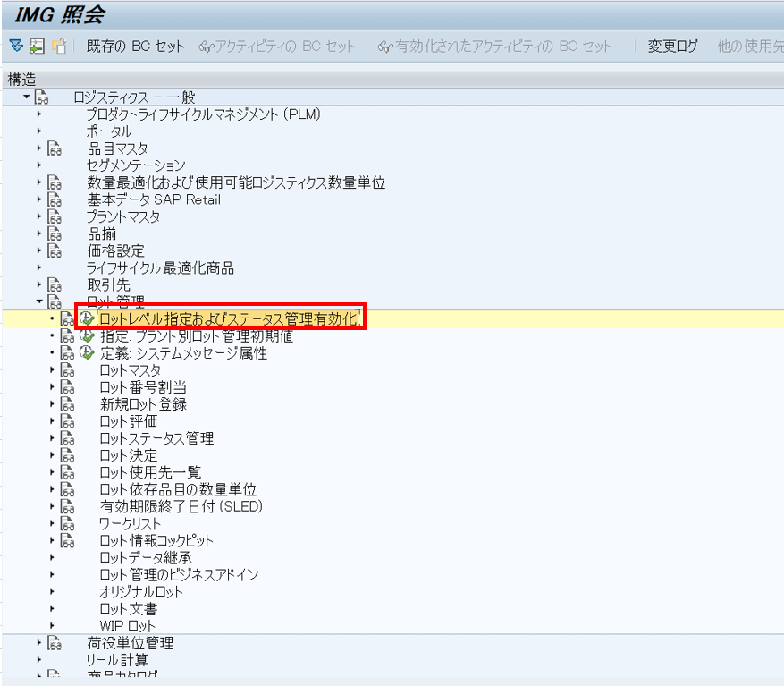Screen dimensions: 784x686
Task: Click the second toolbar icon with green plus
Action: [x=37, y=47]
